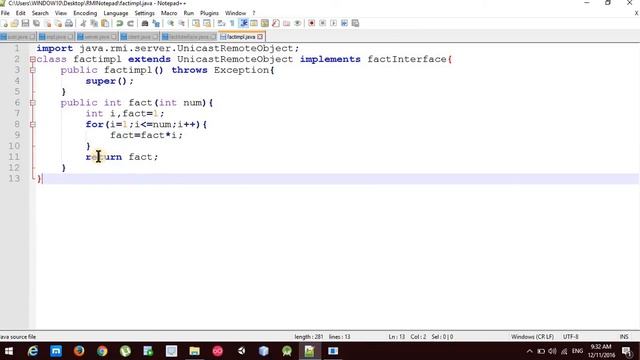Open the Macro menu

169,13
